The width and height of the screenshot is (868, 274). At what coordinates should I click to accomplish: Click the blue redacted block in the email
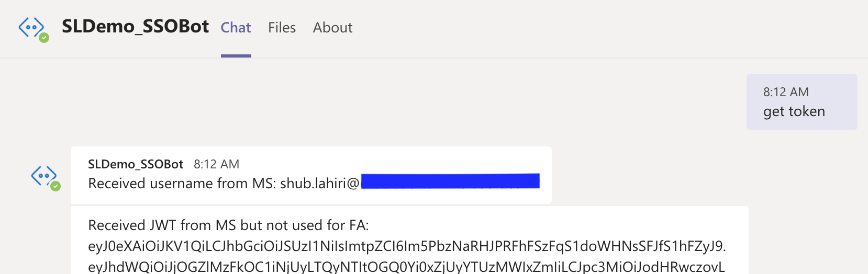point(450,181)
